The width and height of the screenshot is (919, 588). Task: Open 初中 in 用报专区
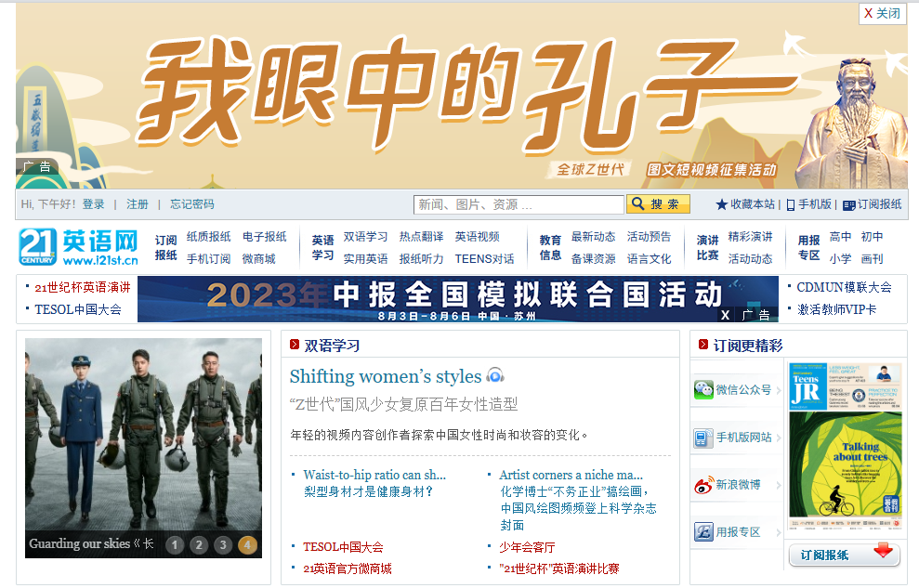tap(873, 237)
